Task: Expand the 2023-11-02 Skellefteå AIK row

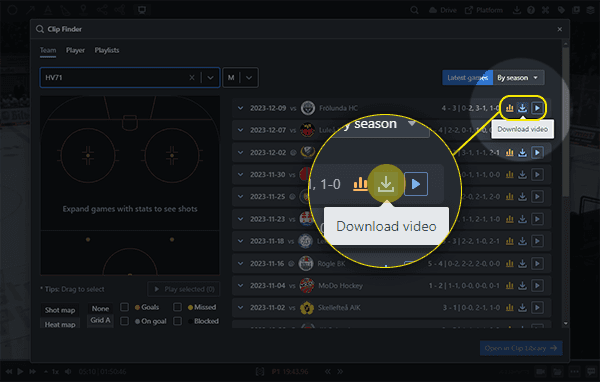Action: [x=240, y=307]
